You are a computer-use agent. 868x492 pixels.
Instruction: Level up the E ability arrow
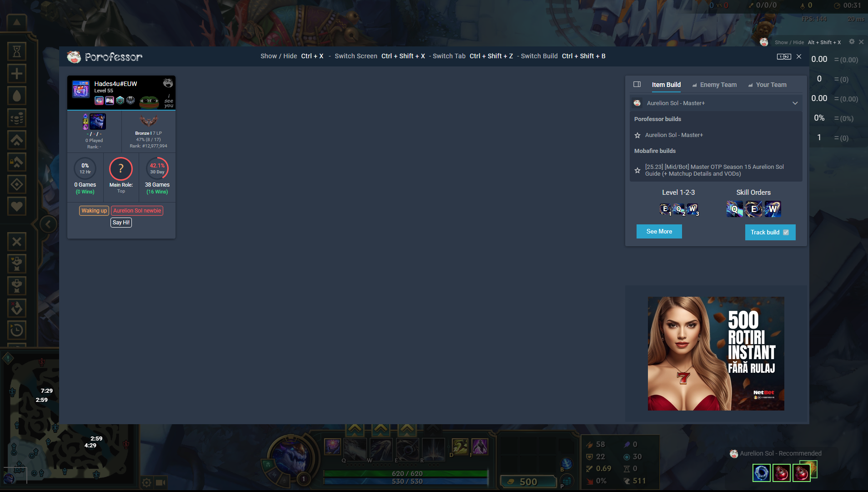coord(407,429)
